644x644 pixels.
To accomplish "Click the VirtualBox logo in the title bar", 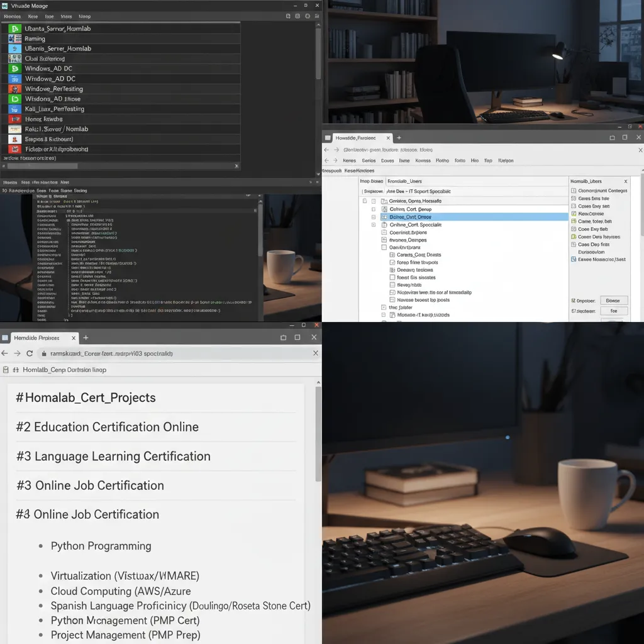I will point(5,5).
